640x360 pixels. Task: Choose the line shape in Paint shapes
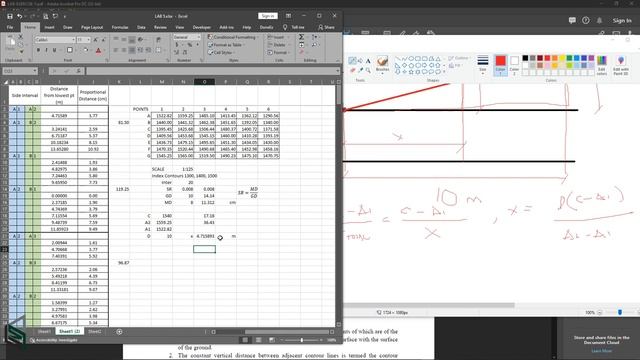(x=398, y=59)
